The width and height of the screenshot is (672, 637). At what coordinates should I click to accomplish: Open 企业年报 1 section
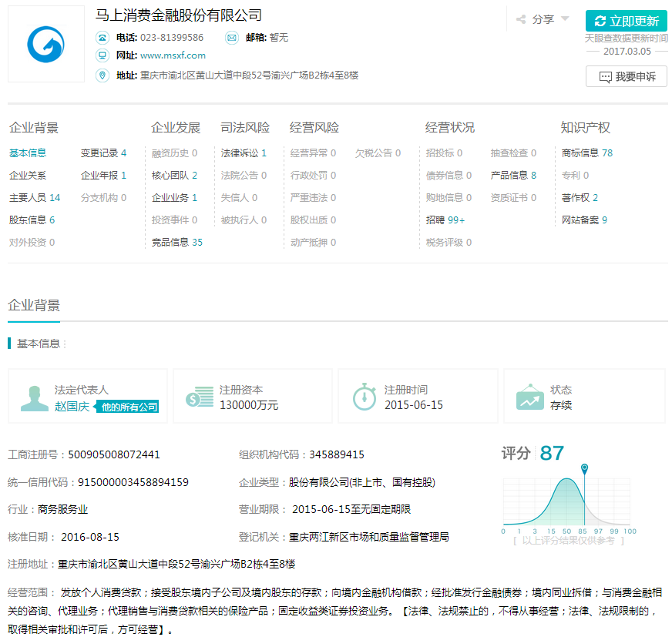pos(104,175)
